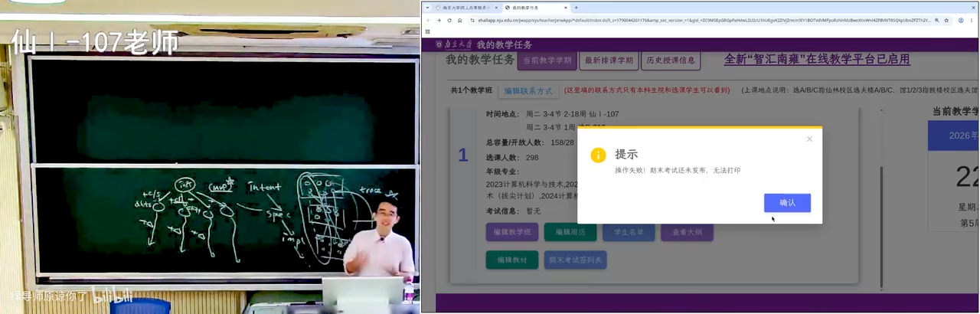This screenshot has width=980, height=314.
Task: Close the 提示 dialog with the X
Action: (809, 139)
